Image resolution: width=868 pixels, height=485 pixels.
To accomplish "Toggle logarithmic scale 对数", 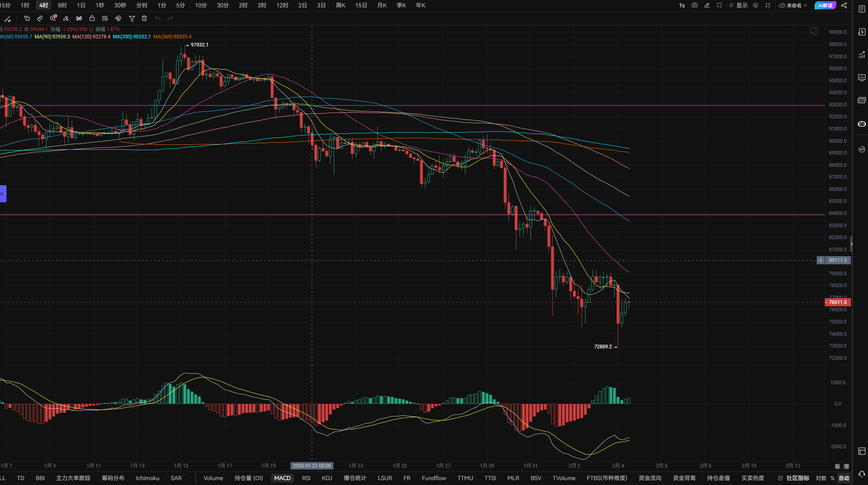I will (x=821, y=478).
